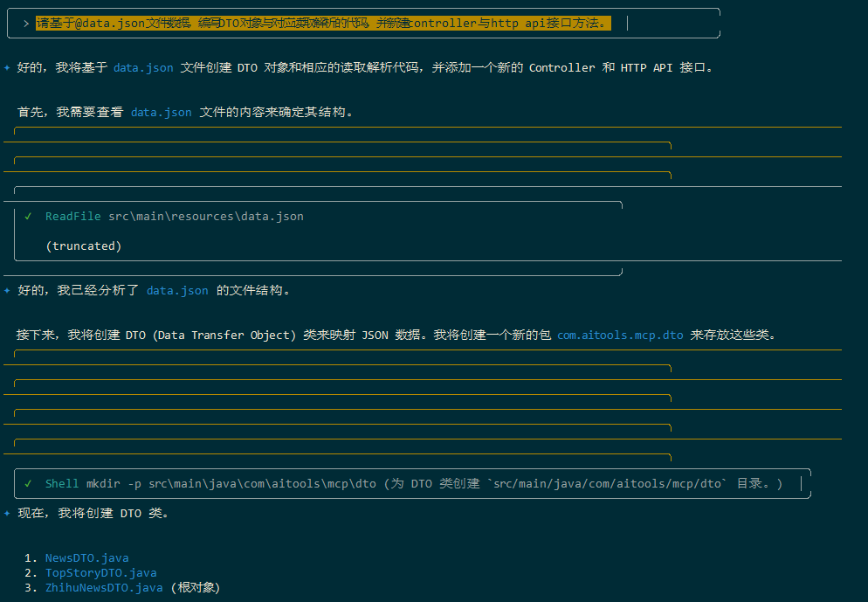Open the data.json link in the first reply line
This screenshot has height=602, width=868.
(x=143, y=67)
